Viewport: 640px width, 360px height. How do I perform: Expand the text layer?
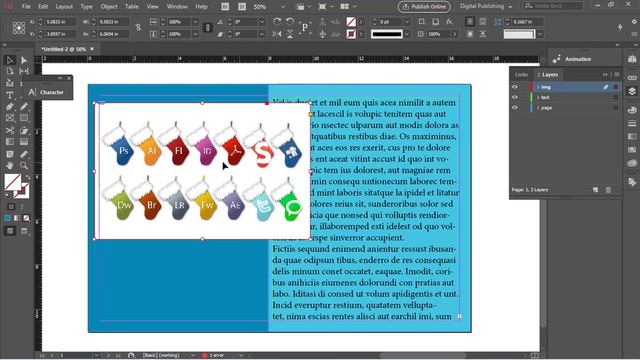[x=538, y=97]
